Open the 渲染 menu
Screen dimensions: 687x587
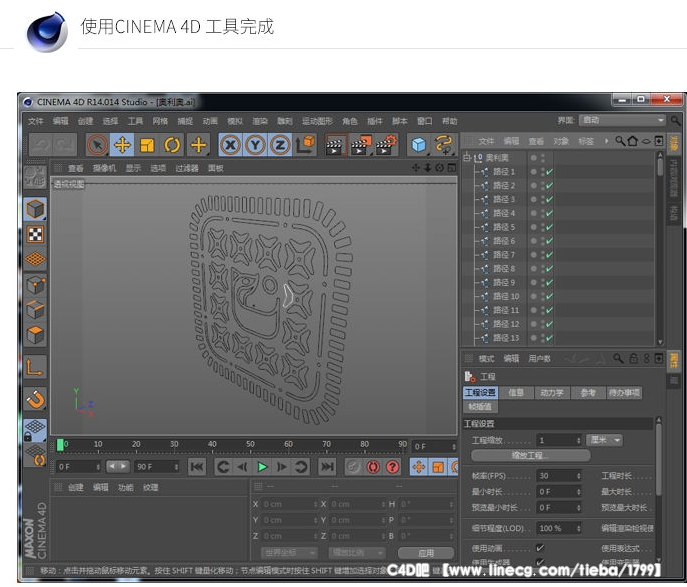coord(260,121)
